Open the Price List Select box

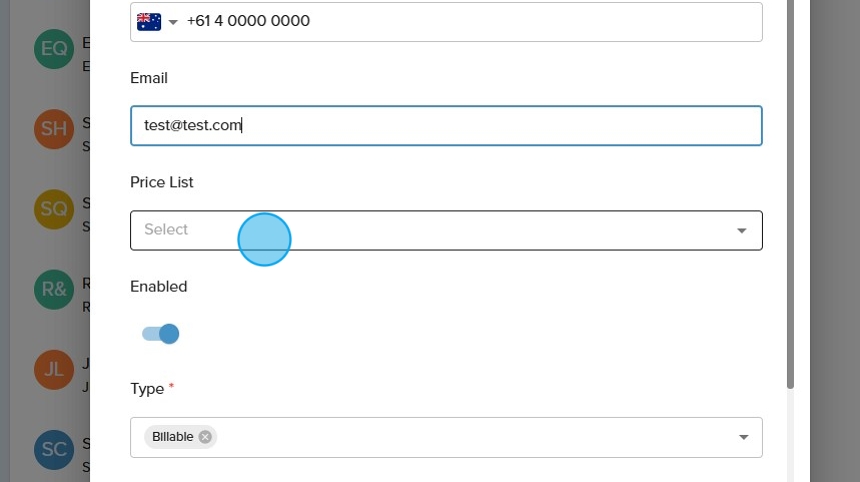click(430, 230)
